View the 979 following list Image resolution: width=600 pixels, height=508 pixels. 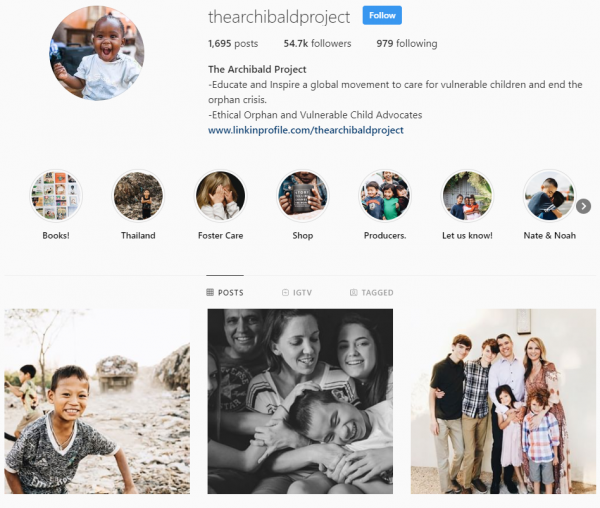[x=407, y=44]
